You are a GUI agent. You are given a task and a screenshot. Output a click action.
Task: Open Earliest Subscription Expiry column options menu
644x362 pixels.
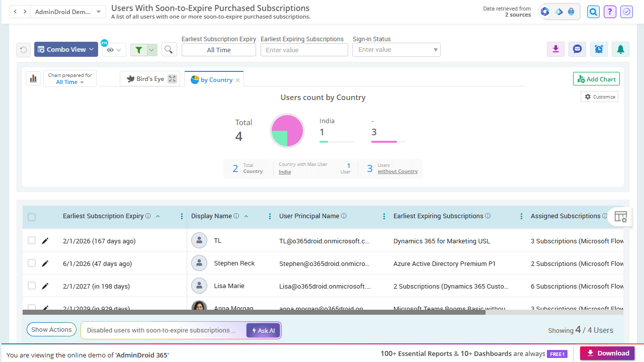(182, 216)
